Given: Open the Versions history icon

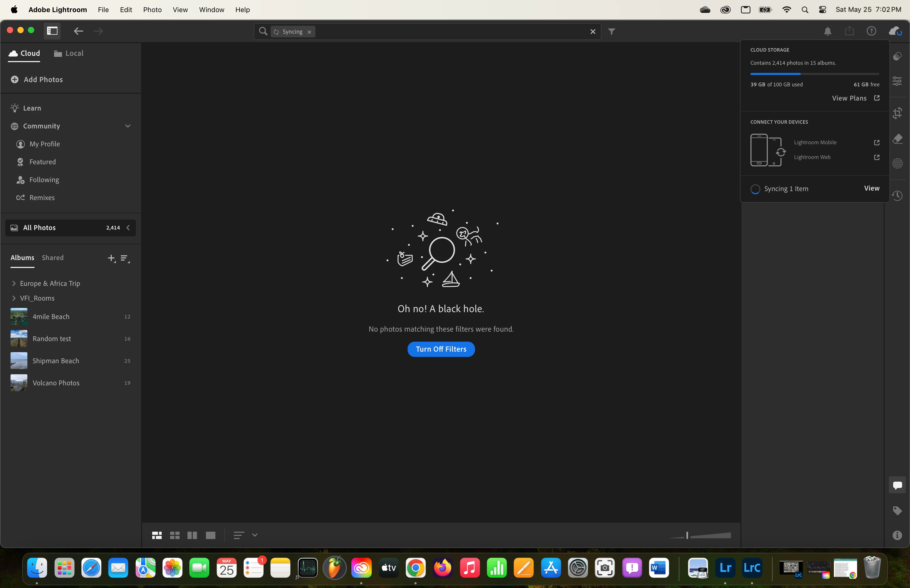Looking at the screenshot, I should 897,196.
